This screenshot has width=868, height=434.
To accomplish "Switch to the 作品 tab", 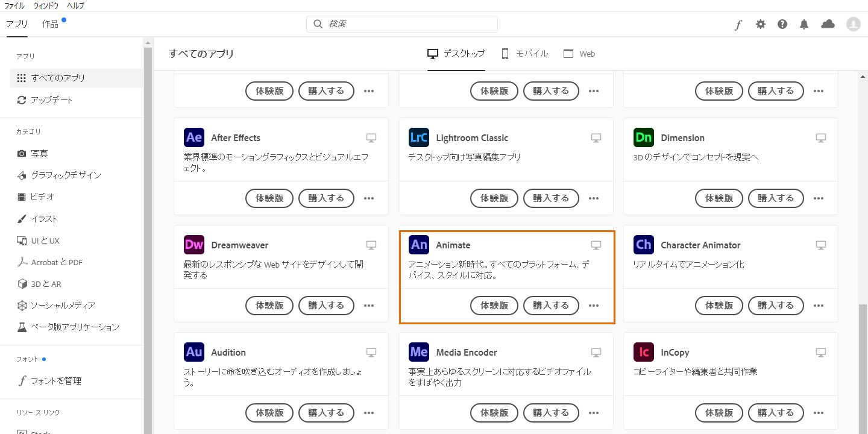I will (51, 24).
